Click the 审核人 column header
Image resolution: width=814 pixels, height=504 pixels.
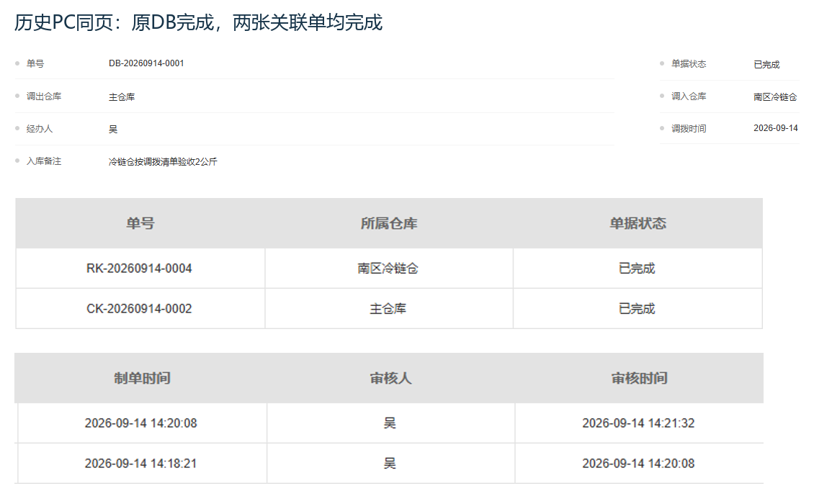390,379
